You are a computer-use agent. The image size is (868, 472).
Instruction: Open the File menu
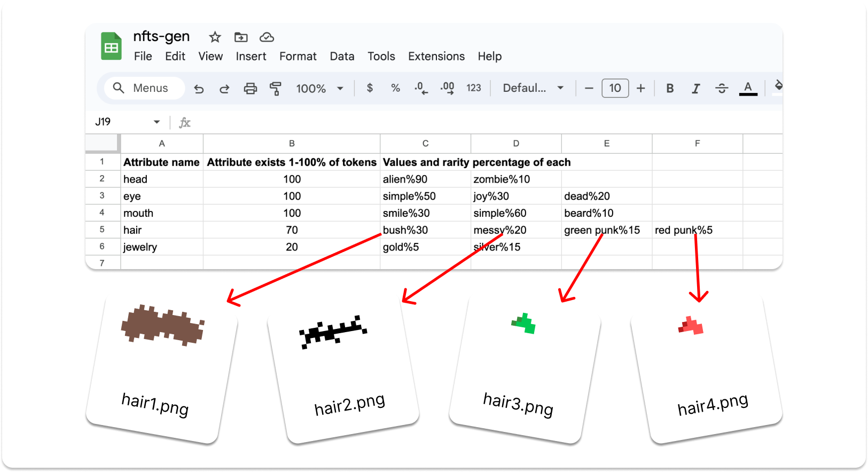click(143, 56)
